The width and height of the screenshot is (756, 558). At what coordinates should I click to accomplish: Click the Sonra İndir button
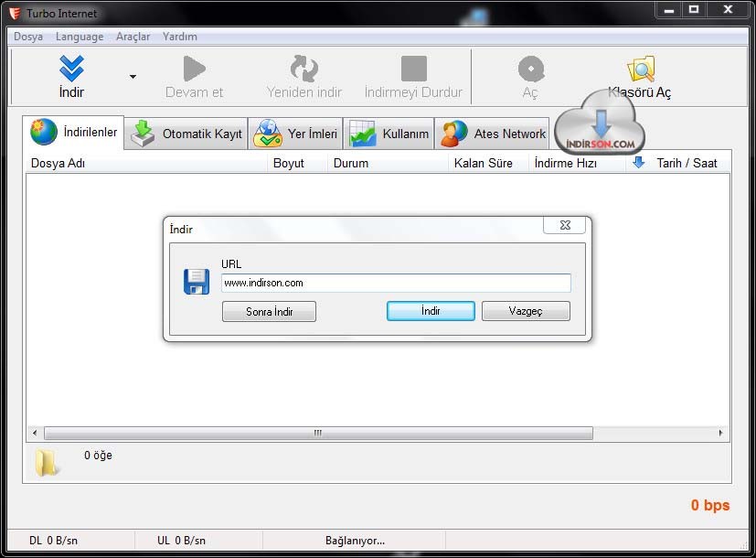[269, 312]
